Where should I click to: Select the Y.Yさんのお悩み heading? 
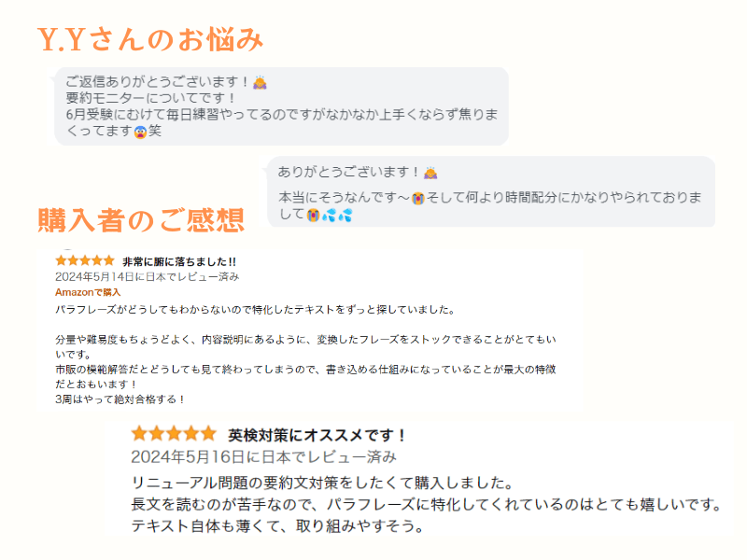[x=150, y=39]
